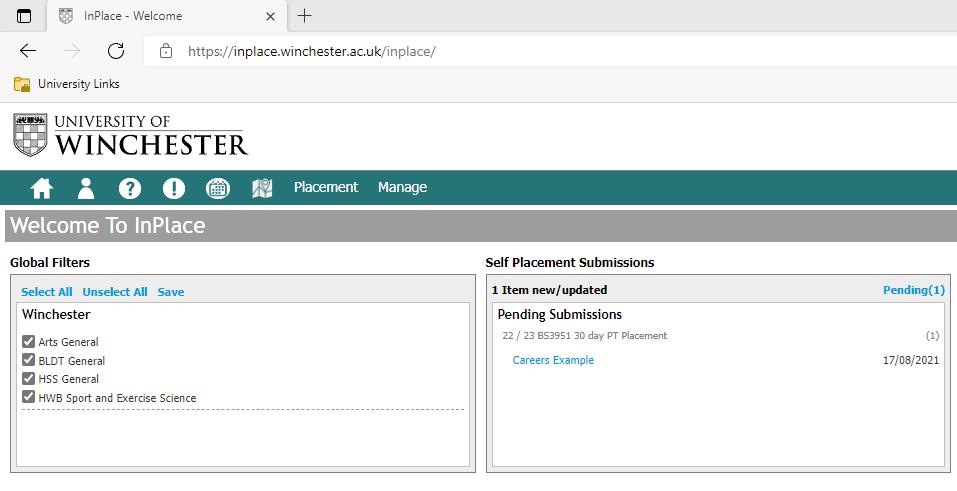Go to the InPlace home icon
The image size is (957, 491).
(42, 188)
